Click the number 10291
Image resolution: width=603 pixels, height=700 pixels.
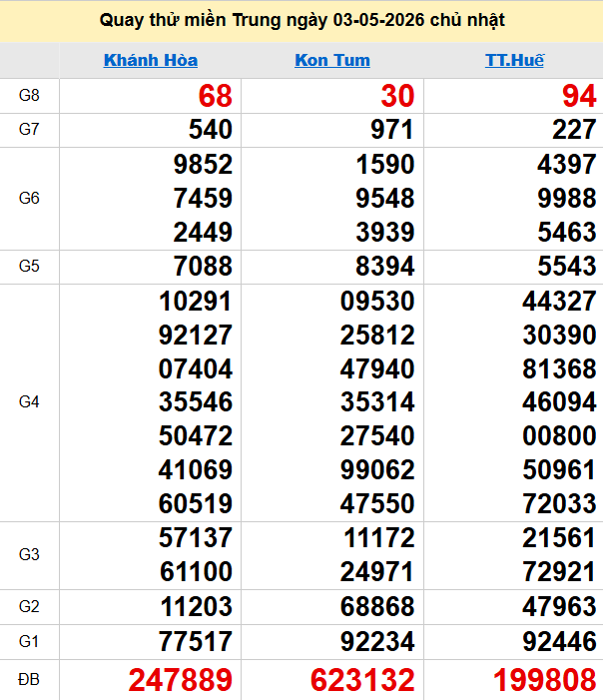coord(196,302)
